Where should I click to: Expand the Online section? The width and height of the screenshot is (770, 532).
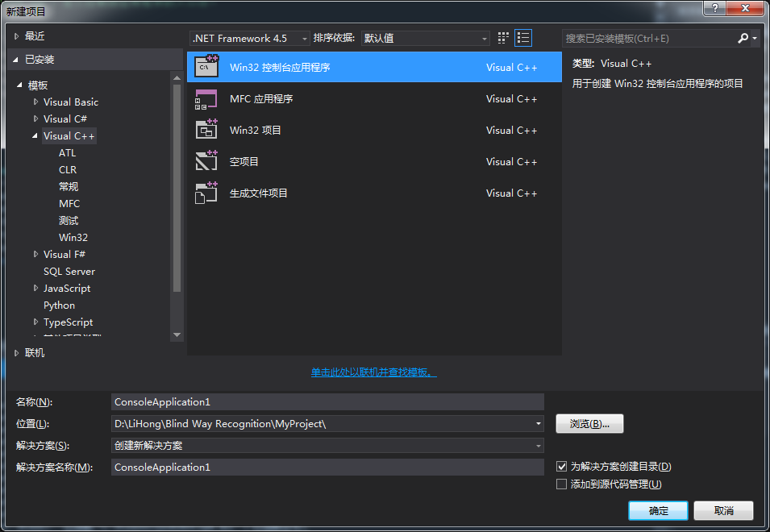17,353
